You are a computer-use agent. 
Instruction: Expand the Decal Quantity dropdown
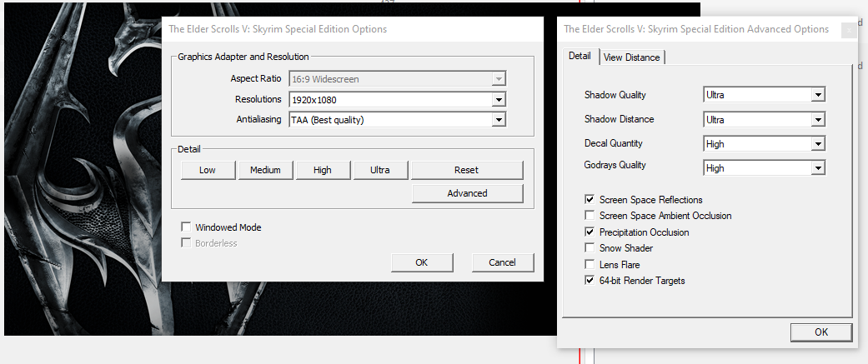click(x=765, y=144)
